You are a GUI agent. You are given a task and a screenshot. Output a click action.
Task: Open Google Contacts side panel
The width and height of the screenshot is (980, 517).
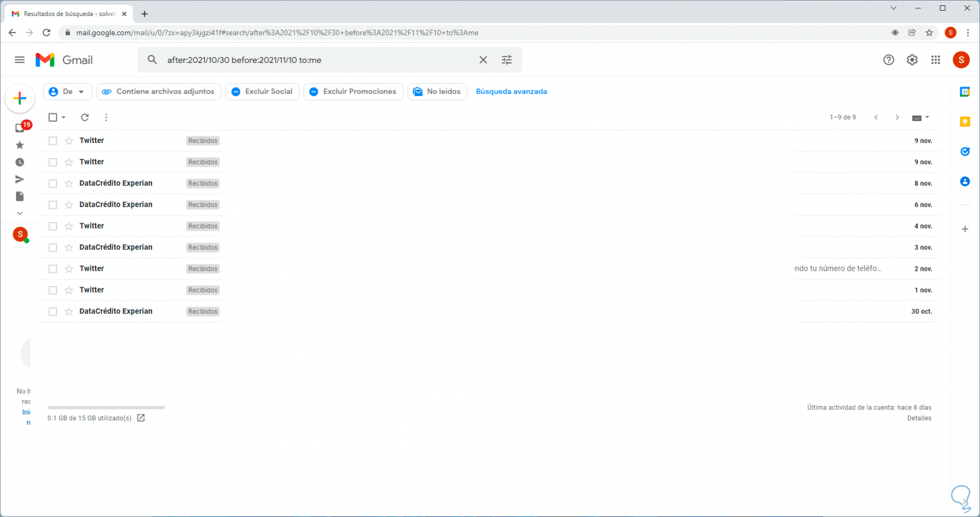(x=965, y=181)
